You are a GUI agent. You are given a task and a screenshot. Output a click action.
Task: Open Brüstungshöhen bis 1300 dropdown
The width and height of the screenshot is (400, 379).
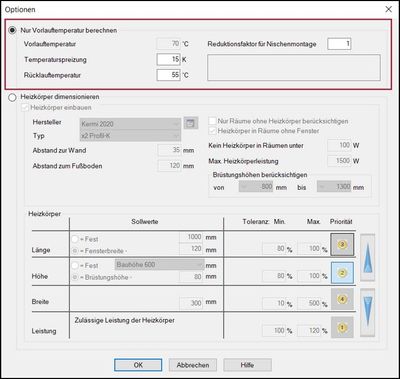pos(334,187)
